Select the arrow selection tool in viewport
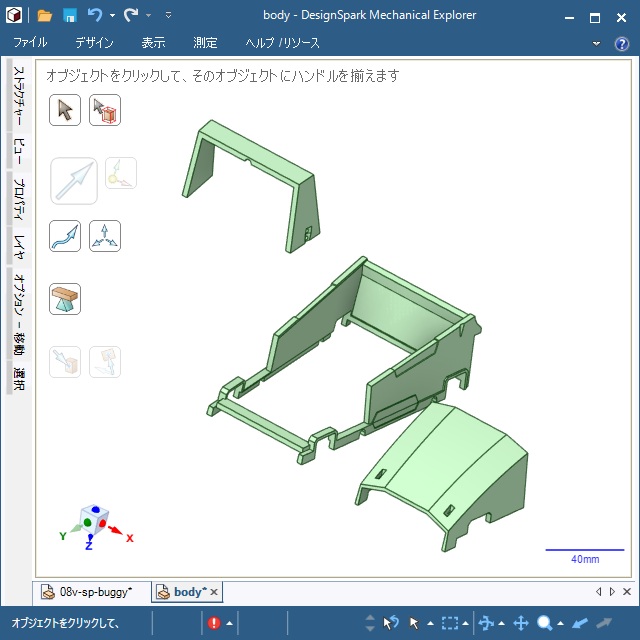This screenshot has height=640, width=640. click(65, 110)
